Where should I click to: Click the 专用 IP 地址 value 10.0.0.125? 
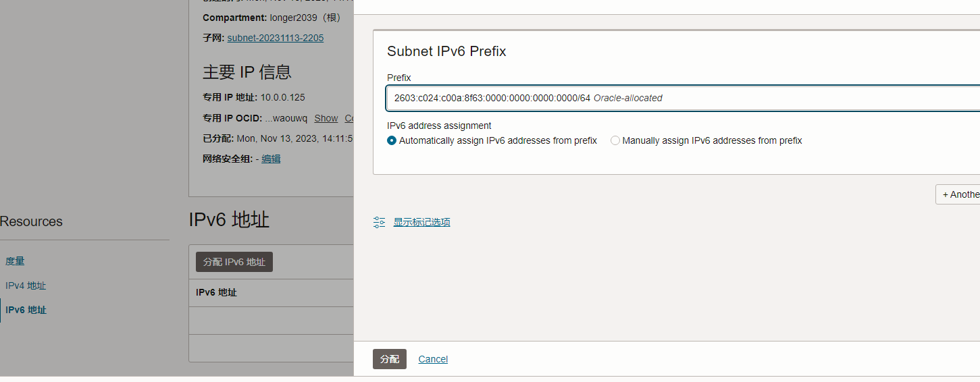pos(282,97)
